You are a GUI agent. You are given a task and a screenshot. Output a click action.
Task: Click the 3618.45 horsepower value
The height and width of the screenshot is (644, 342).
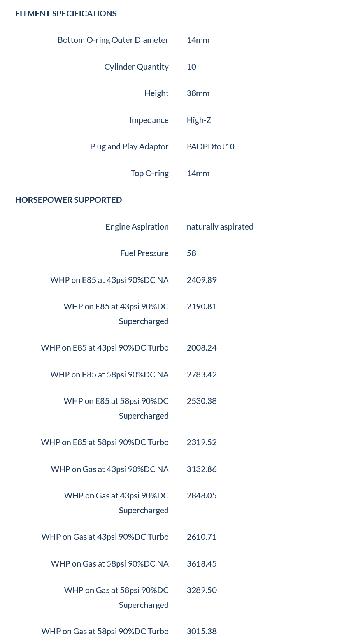coord(202,564)
